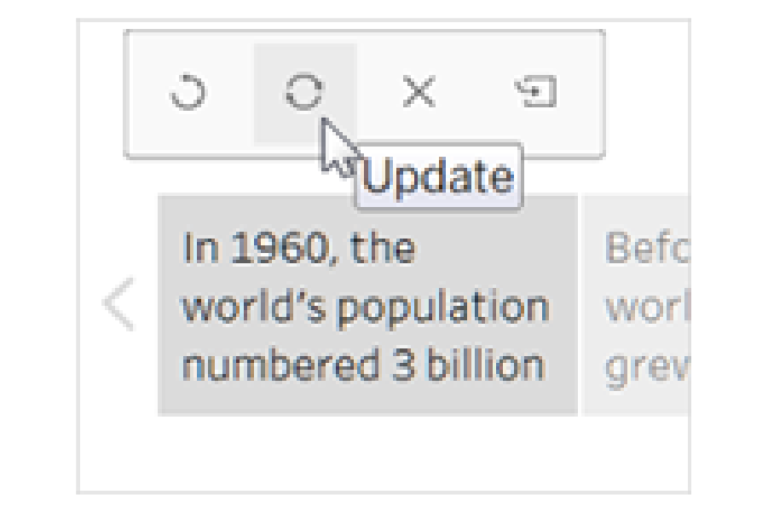This screenshot has height=512, width=768.
Task: Click the first icon in the story toolbar
Action: [187, 93]
